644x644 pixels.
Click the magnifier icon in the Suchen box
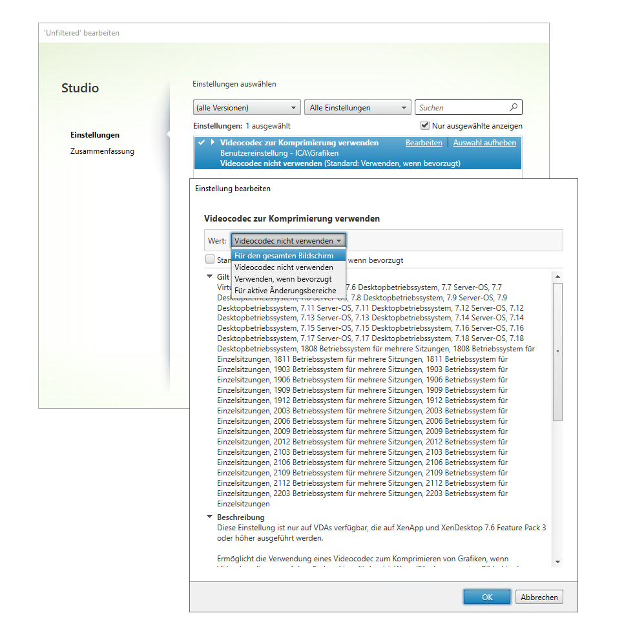(x=514, y=108)
